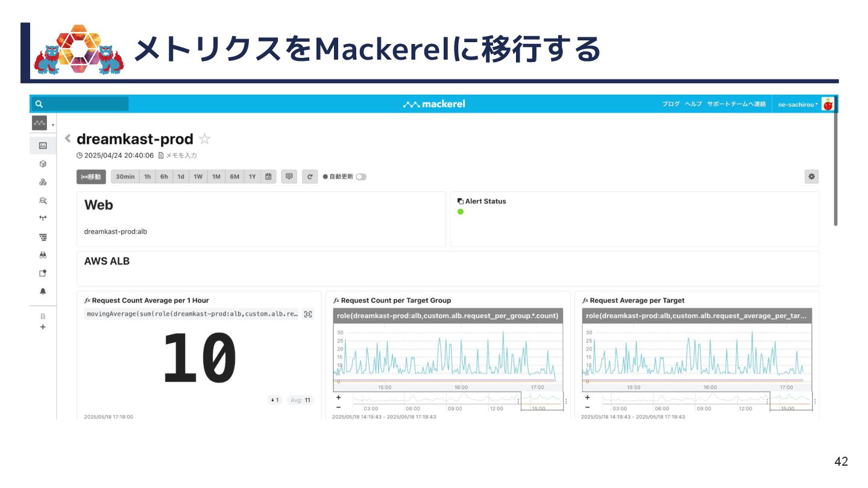
Task: Click the user avatar image
Action: tap(828, 104)
